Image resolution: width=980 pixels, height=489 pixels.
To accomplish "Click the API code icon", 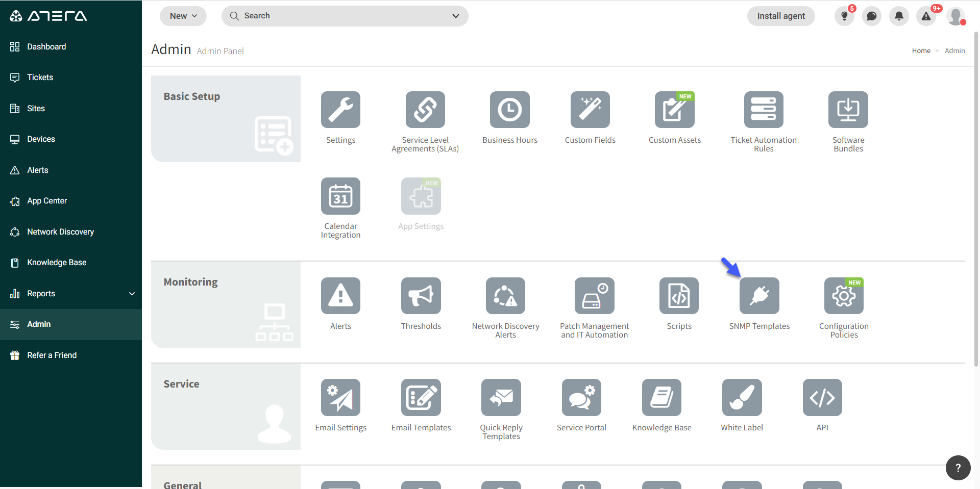I will 822,397.
